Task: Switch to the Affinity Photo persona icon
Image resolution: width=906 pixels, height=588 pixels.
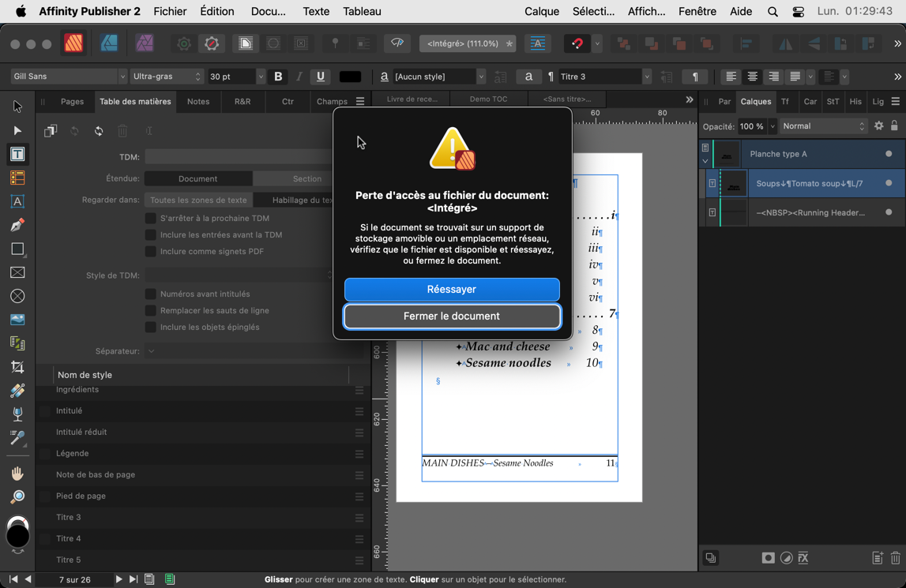Action: (145, 43)
